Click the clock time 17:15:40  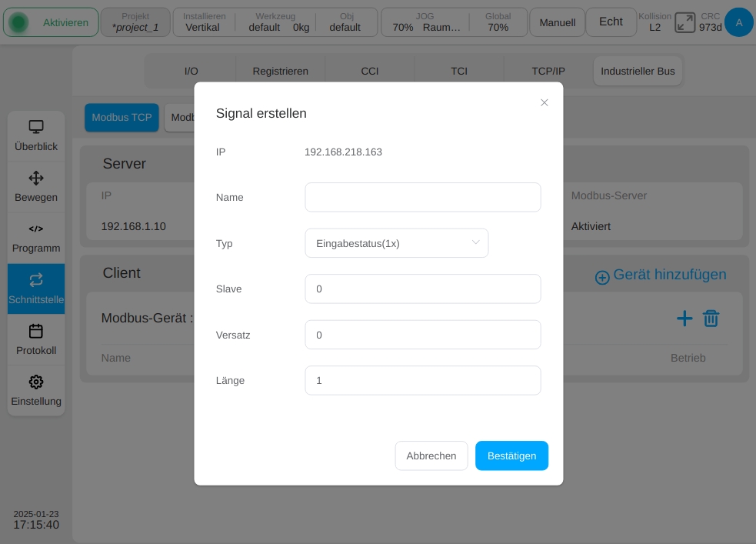pos(36,525)
